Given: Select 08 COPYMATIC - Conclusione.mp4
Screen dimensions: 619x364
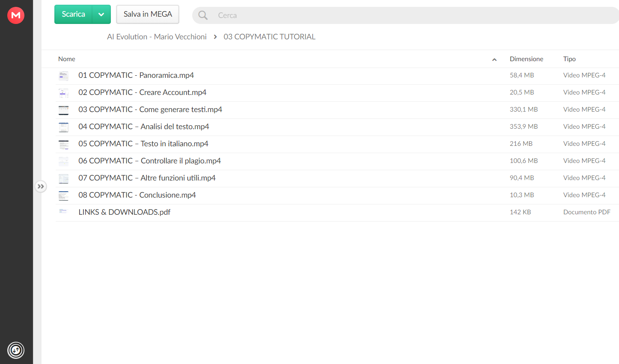Looking at the screenshot, I should pyautogui.click(x=137, y=195).
